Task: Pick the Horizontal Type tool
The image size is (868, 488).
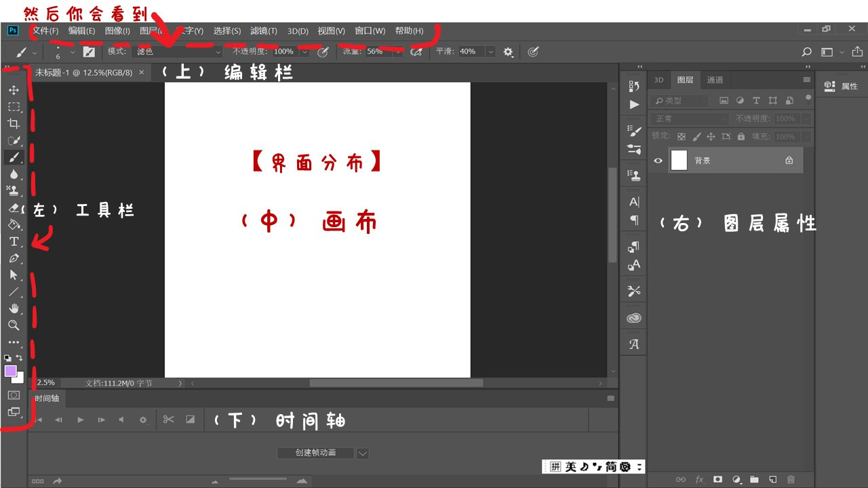Action: pos(14,242)
